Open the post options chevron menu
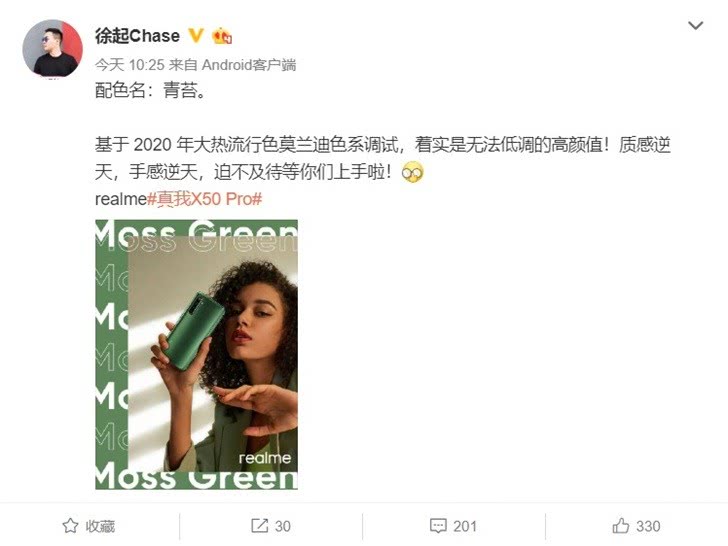This screenshot has width=728, height=546. tap(695, 26)
